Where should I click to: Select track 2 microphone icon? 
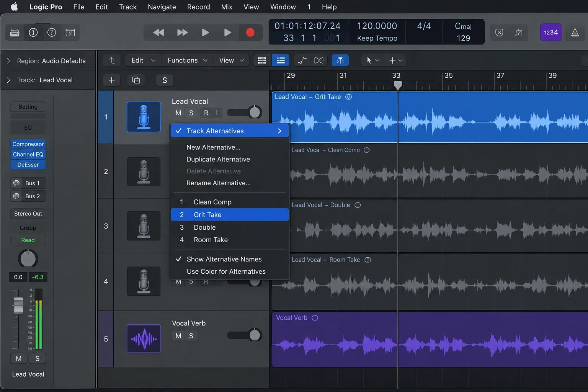(144, 171)
